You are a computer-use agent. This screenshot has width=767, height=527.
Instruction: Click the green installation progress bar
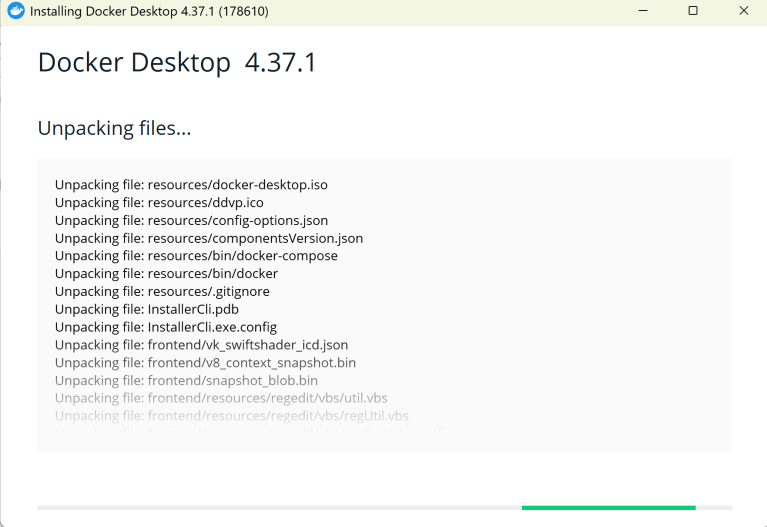point(609,508)
